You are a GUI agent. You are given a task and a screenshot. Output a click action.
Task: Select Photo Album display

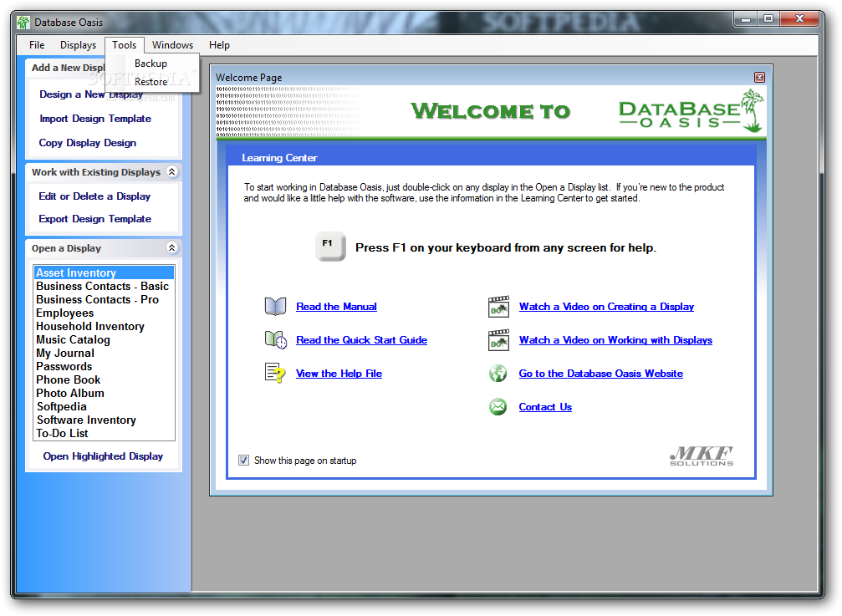point(104,394)
